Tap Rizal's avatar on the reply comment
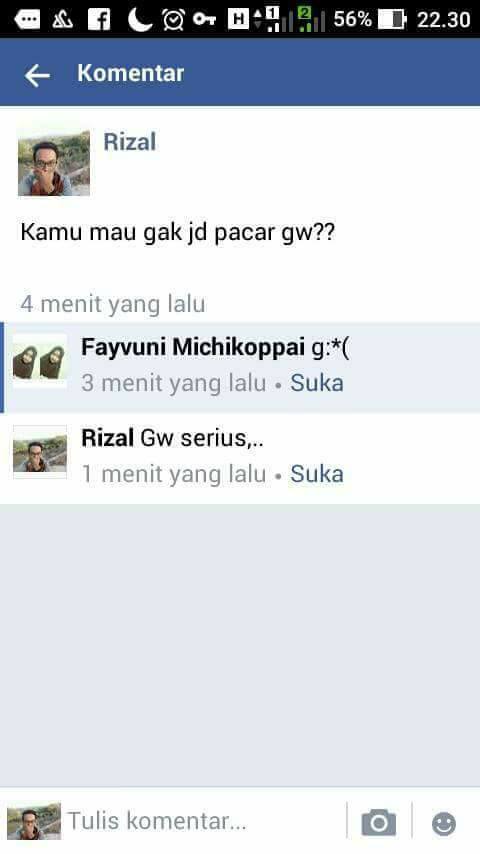 40,452
